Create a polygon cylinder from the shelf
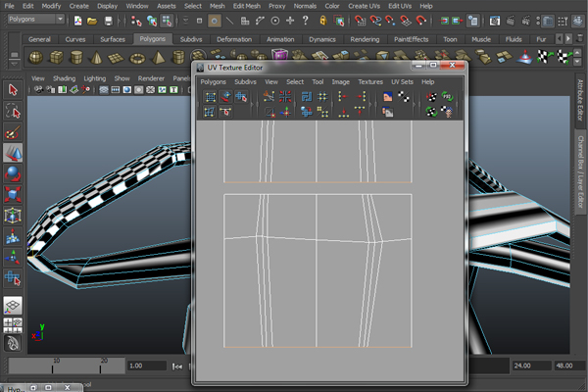 tap(76, 58)
